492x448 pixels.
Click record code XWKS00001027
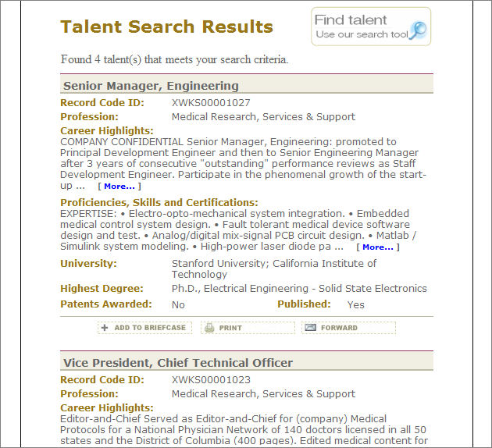pyautogui.click(x=211, y=103)
